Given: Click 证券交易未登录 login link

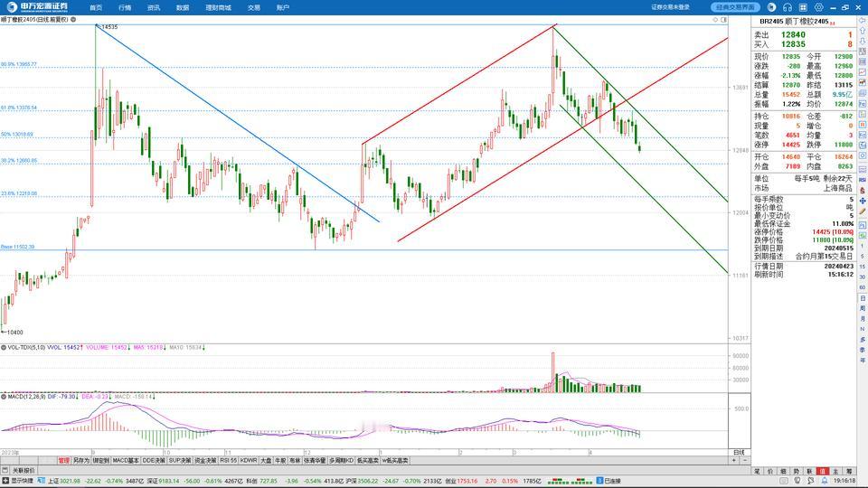Looking at the screenshot, I should [x=670, y=7].
